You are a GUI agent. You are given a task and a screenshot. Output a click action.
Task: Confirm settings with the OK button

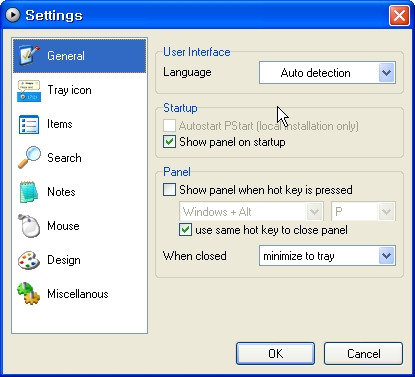[275, 353]
